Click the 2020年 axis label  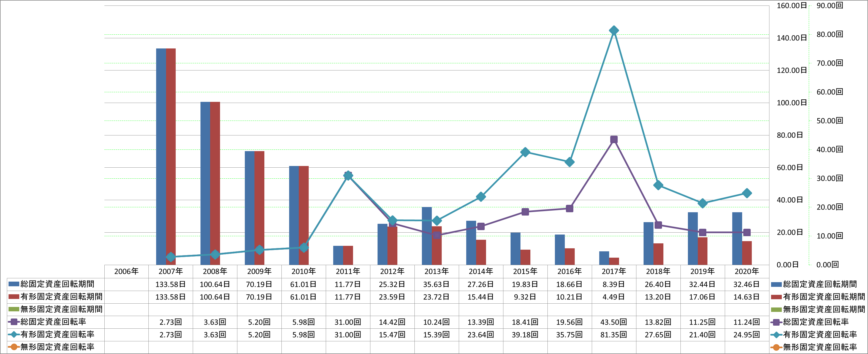pos(747,271)
